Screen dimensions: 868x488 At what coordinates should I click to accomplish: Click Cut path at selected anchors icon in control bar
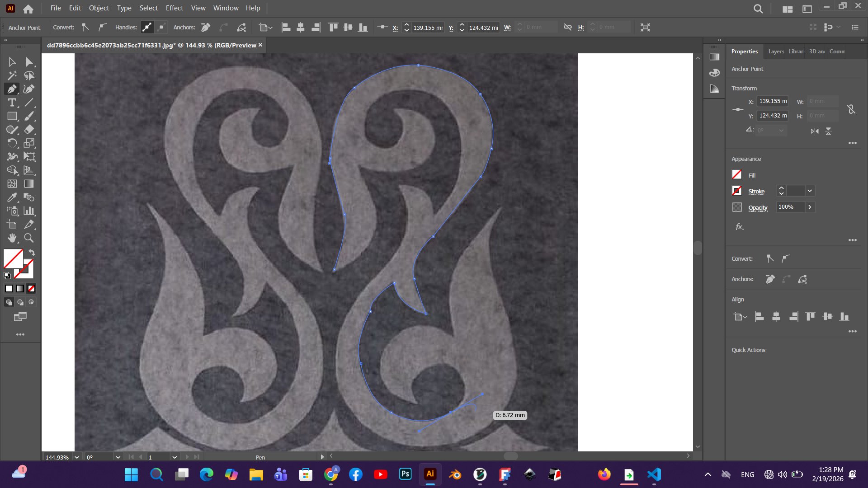[x=241, y=28]
